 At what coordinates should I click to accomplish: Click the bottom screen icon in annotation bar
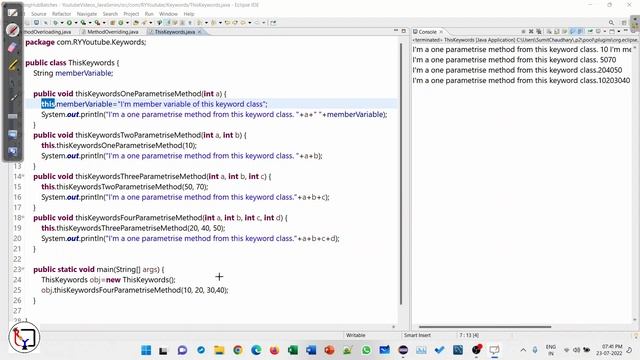[x=13, y=151]
